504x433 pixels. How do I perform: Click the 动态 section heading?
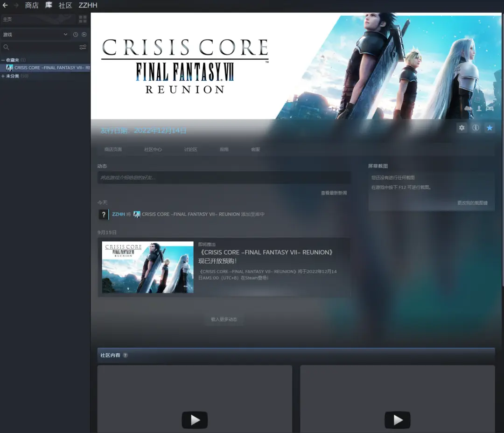pyautogui.click(x=102, y=166)
